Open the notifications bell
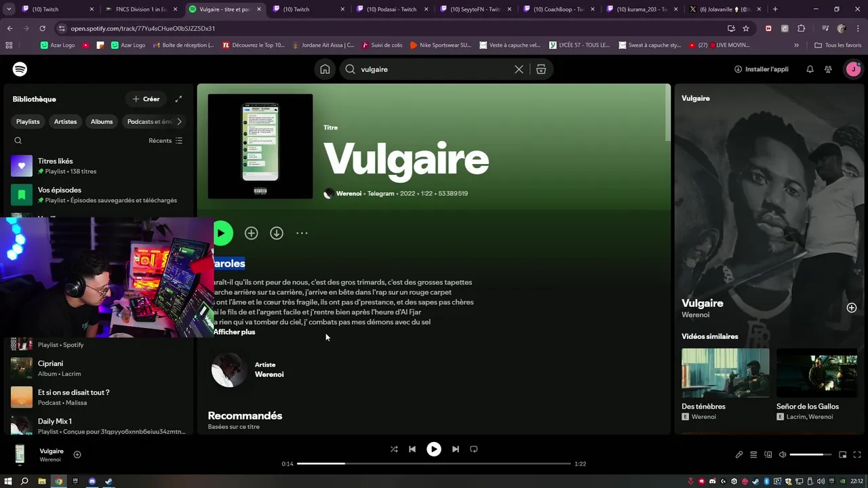The width and height of the screenshot is (868, 488). pos(810,69)
